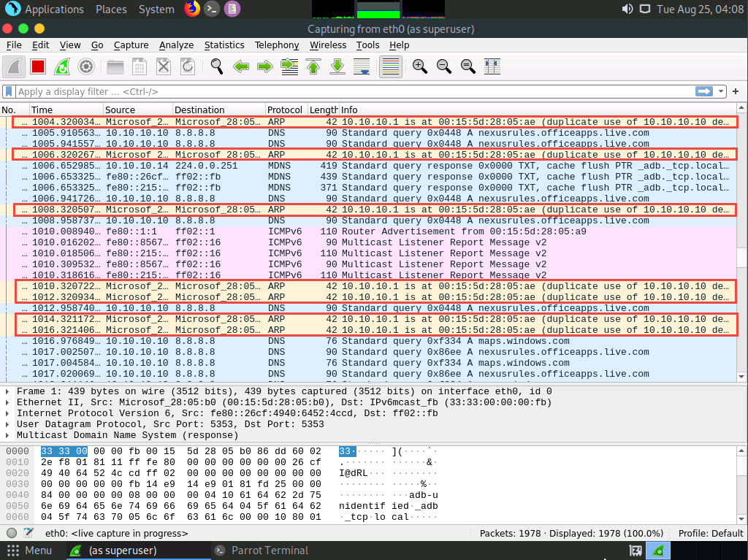The width and height of the screenshot is (748, 560).
Task: Expand User Datagram Protocol row
Action: coord(7,424)
